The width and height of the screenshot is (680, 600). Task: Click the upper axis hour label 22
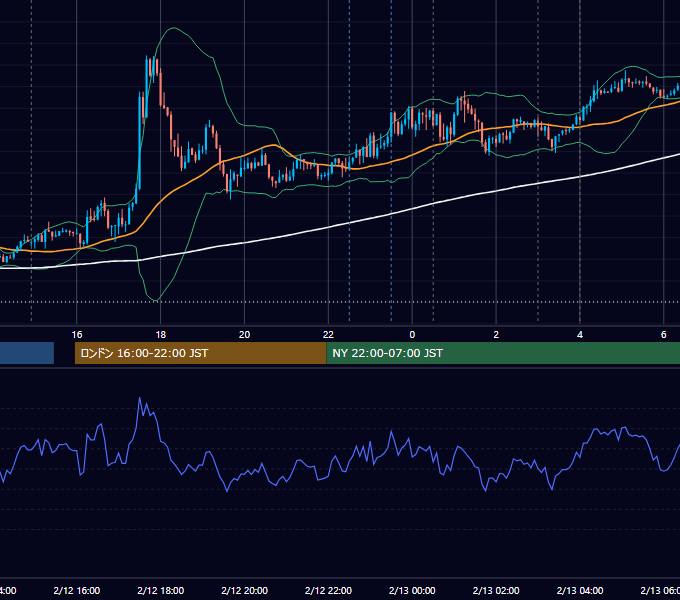(328, 335)
